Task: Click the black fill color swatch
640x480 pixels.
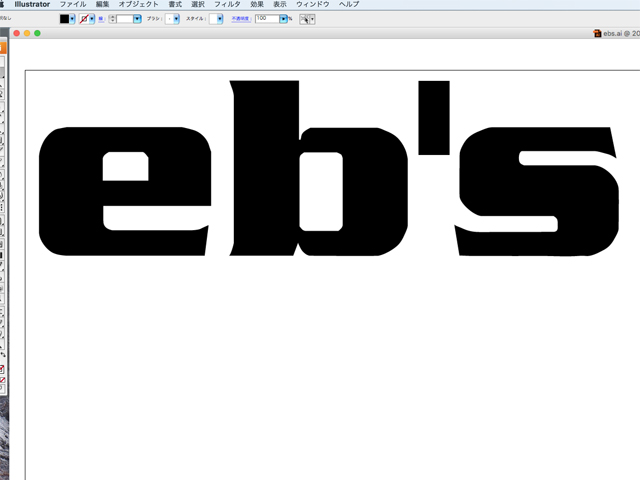Action: tap(66, 18)
